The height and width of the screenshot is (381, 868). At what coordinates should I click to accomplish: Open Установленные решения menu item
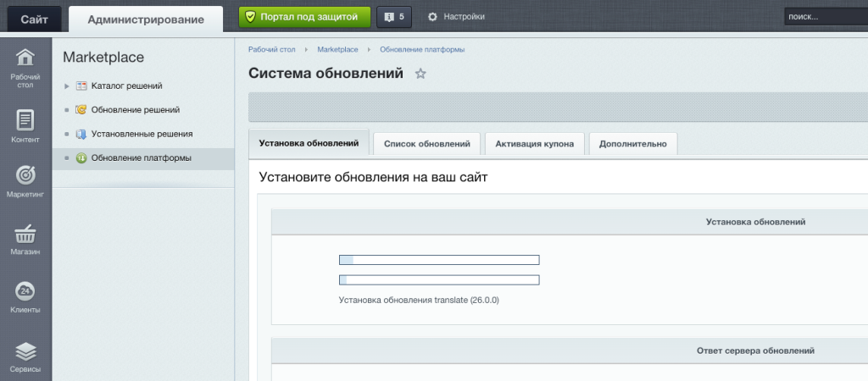[142, 134]
